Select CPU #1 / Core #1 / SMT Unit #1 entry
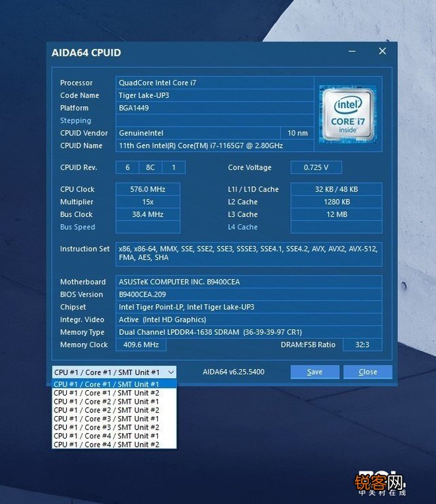This screenshot has height=504, width=436. pos(114,384)
